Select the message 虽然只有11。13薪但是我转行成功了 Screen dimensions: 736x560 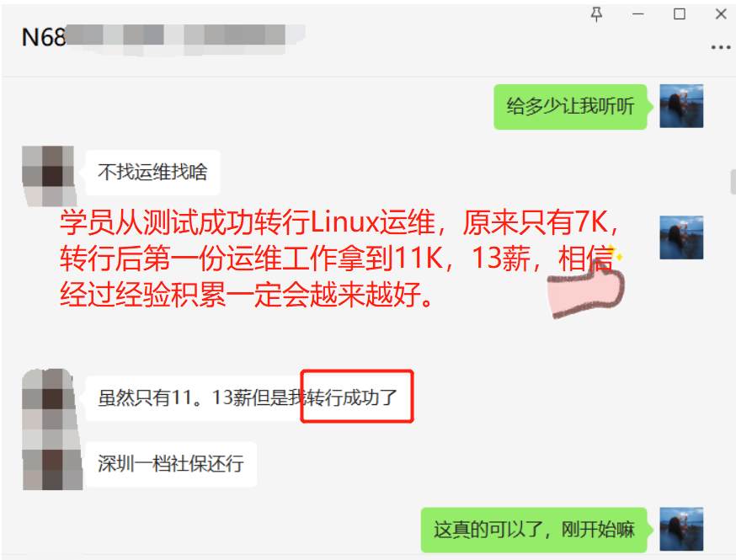pos(248,398)
